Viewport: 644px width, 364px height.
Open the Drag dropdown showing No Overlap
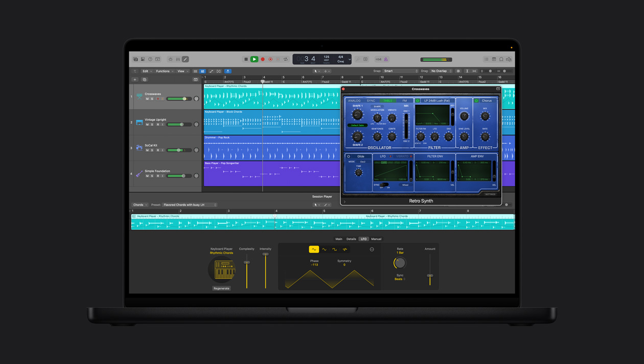tap(441, 71)
